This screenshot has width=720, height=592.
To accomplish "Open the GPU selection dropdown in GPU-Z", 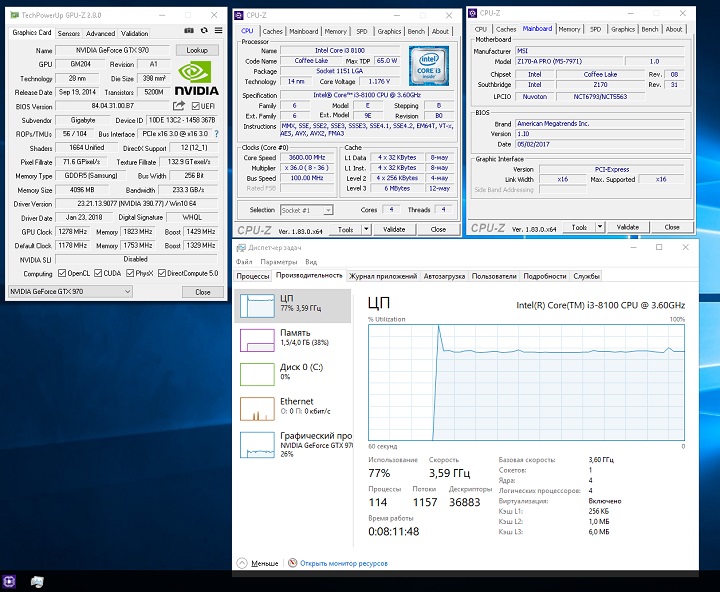I will tap(70, 292).
